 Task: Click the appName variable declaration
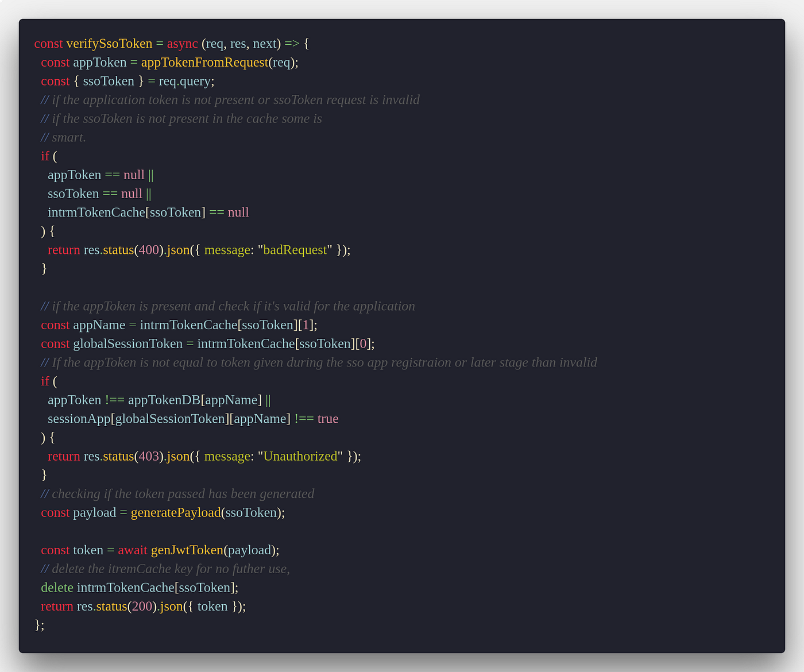[x=99, y=325]
